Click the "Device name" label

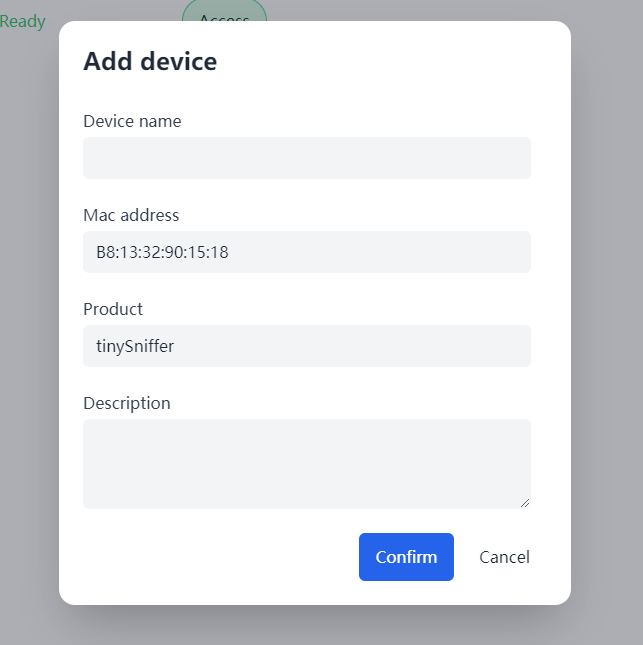[x=132, y=121]
